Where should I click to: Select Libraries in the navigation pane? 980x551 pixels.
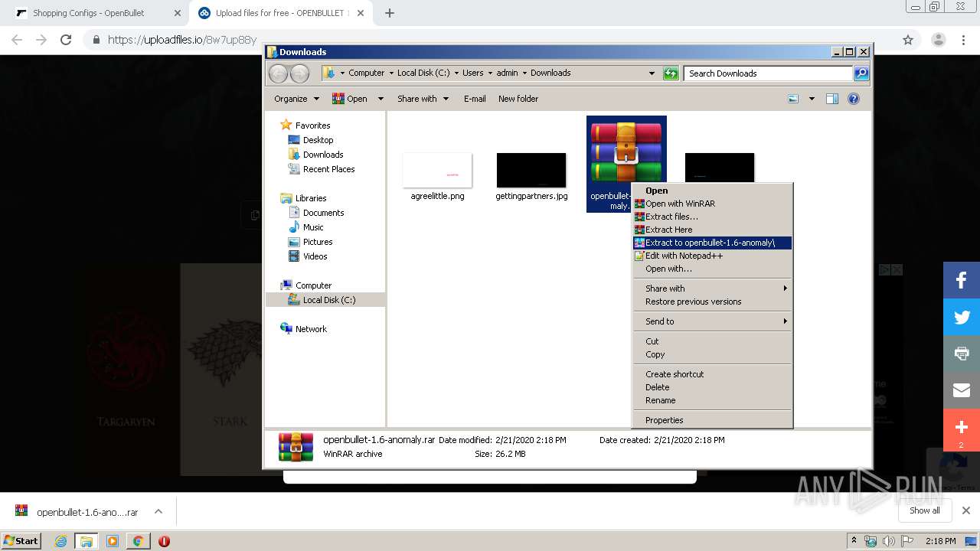click(x=304, y=198)
